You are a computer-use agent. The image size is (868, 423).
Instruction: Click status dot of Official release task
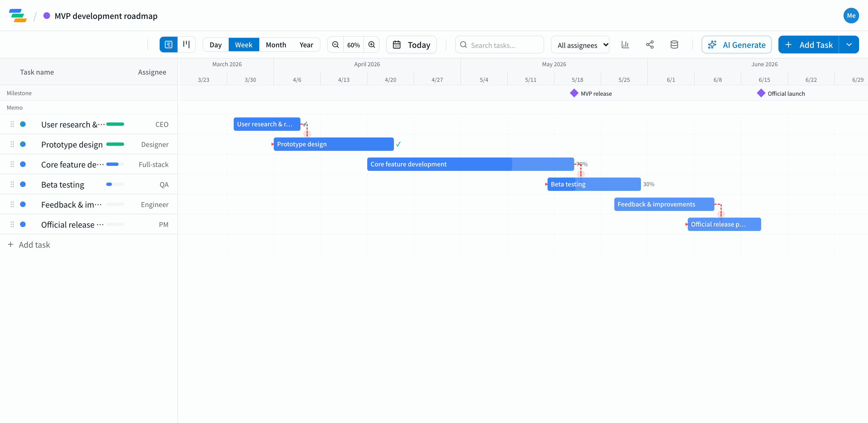[23, 225]
